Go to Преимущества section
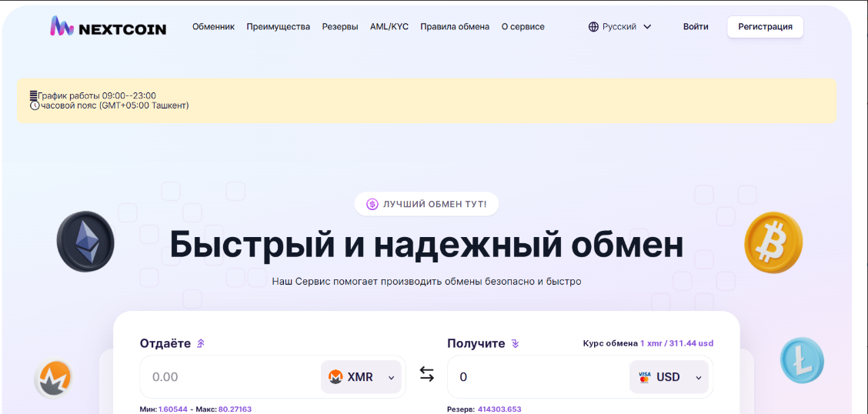Screen dimensions: 868x414 click(x=279, y=27)
